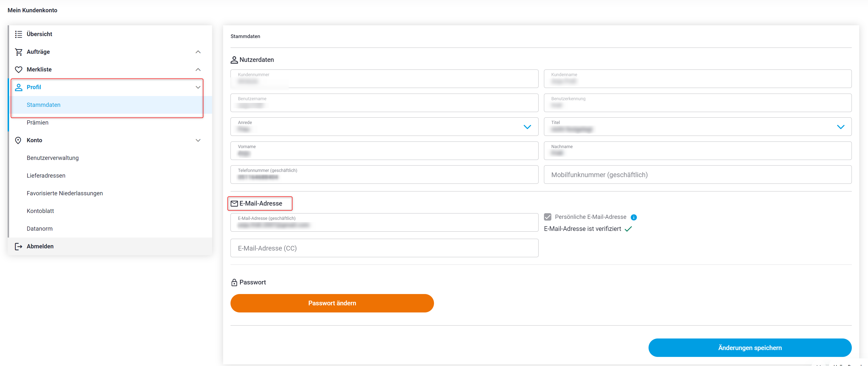Toggle the Konto section chevron
Screen dimensions: 868x366
(x=198, y=140)
